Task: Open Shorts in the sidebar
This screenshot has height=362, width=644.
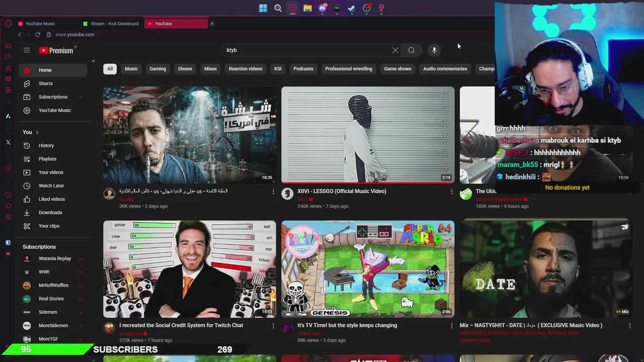Action: (53, 83)
